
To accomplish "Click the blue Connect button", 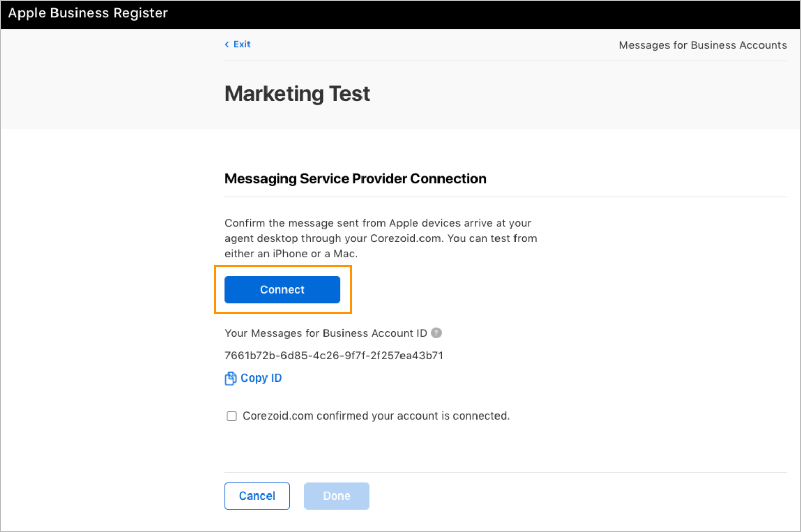I will (282, 290).
